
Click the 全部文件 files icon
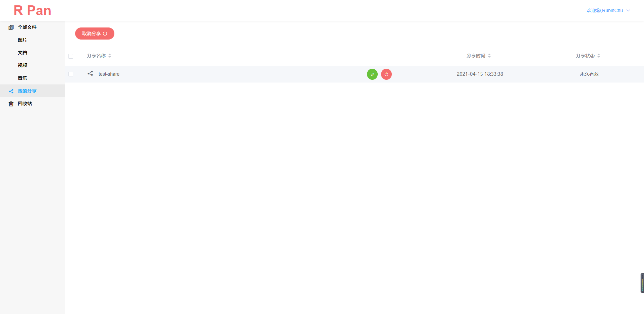coord(11,27)
